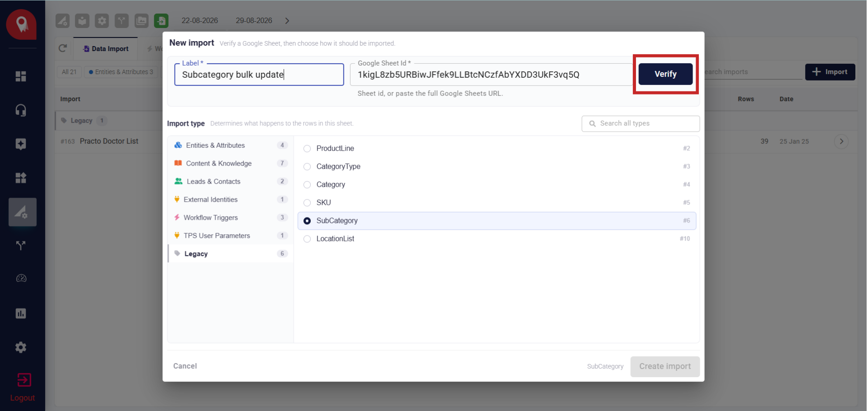Select the SubCategory radio button

point(307,221)
